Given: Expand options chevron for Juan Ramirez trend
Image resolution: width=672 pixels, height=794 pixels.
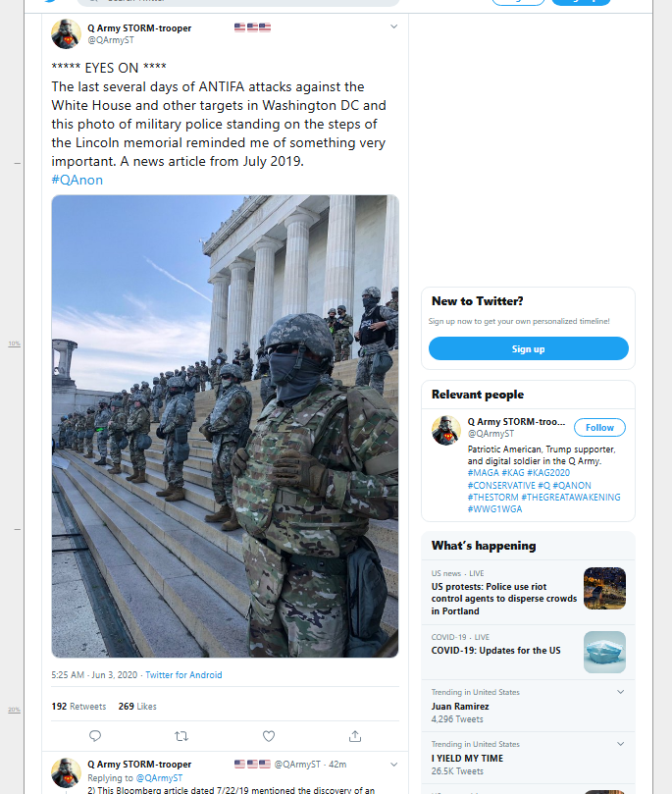Looking at the screenshot, I should tap(620, 692).
